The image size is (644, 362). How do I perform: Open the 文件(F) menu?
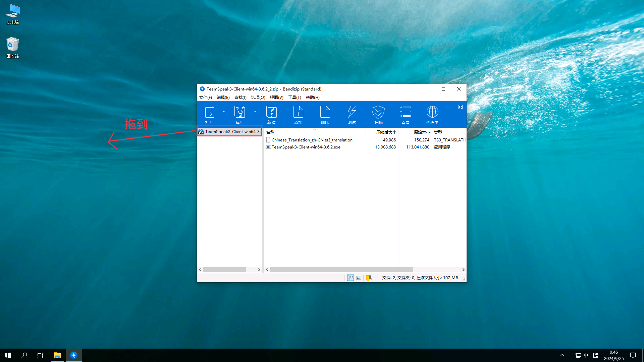tap(205, 98)
